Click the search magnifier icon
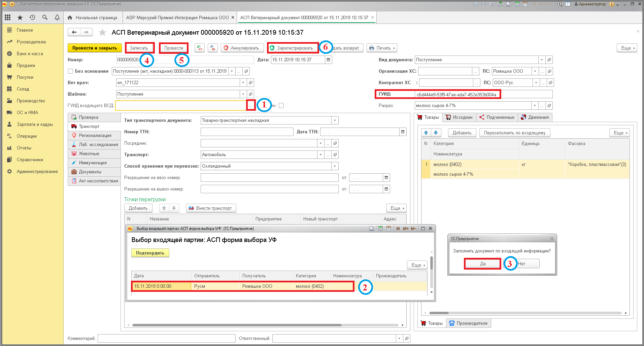The height and width of the screenshot is (346, 644). click(x=45, y=18)
